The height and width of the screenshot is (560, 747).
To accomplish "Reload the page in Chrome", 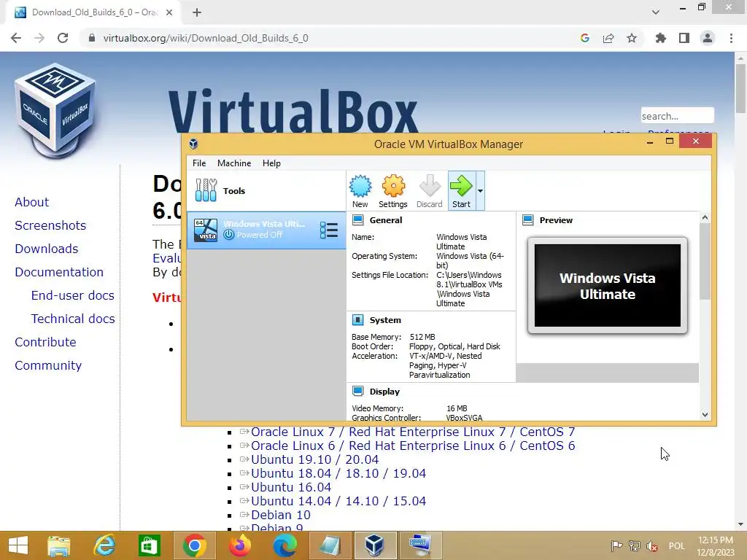I will [x=63, y=38].
